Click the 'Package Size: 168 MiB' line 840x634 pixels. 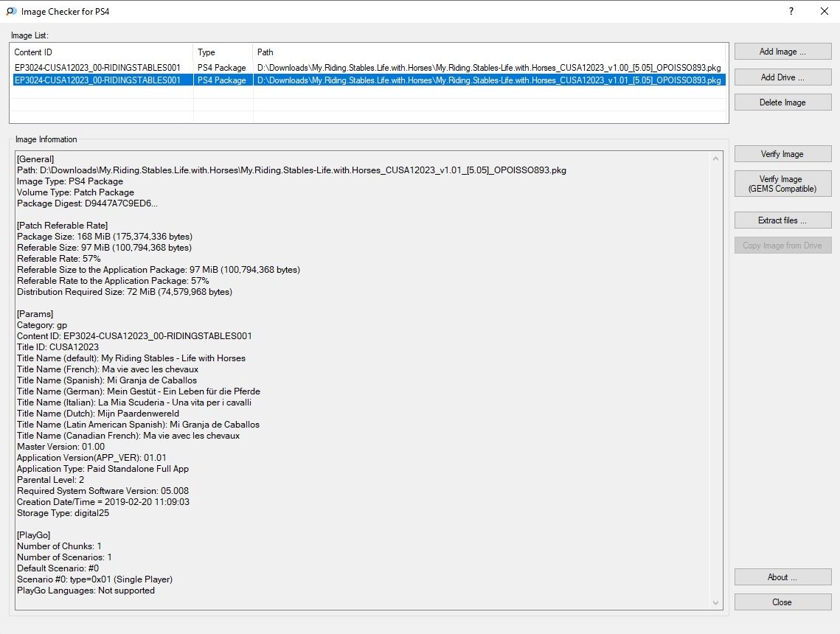pyautogui.click(x=105, y=237)
